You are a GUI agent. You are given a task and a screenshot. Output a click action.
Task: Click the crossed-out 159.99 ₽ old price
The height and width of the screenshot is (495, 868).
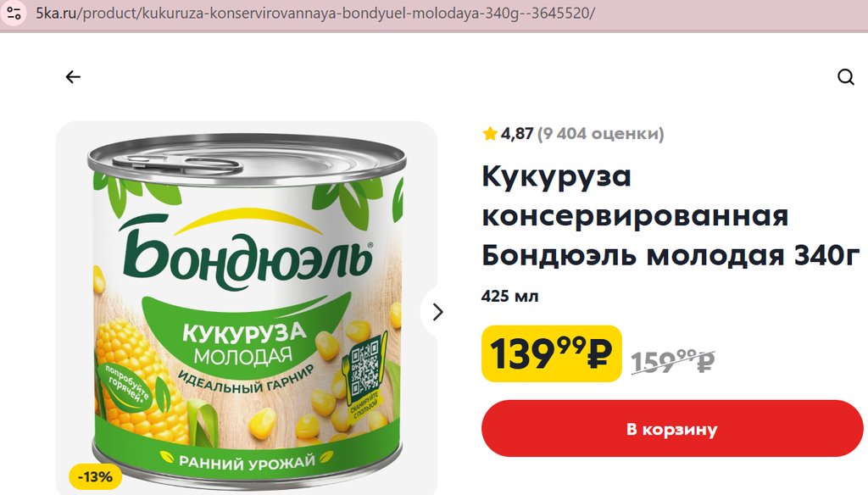(673, 361)
